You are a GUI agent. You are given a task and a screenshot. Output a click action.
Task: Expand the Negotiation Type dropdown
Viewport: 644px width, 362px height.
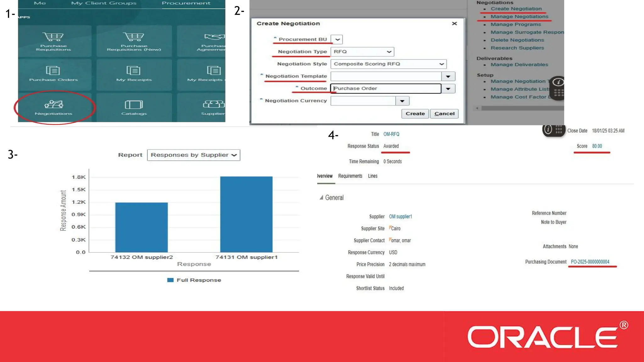click(389, 52)
